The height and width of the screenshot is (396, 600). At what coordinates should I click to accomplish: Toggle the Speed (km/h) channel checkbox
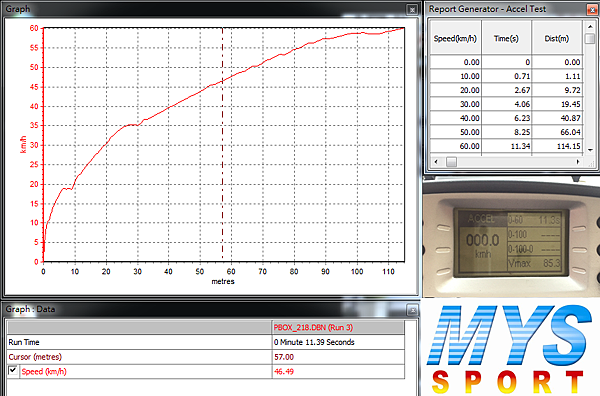13,371
